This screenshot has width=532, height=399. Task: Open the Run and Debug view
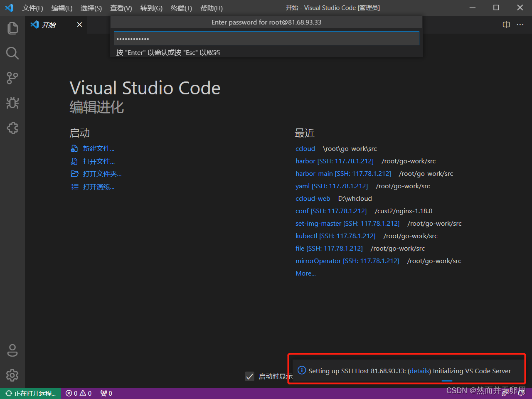[12, 103]
